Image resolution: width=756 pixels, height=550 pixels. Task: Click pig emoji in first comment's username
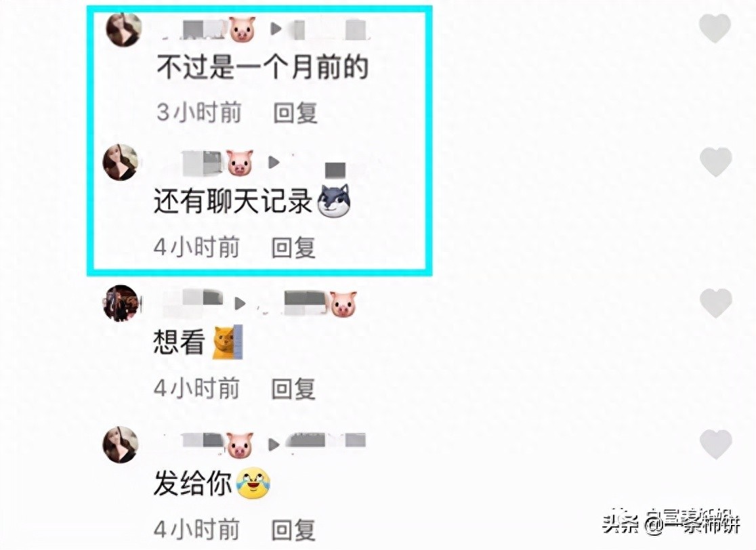pyautogui.click(x=242, y=29)
